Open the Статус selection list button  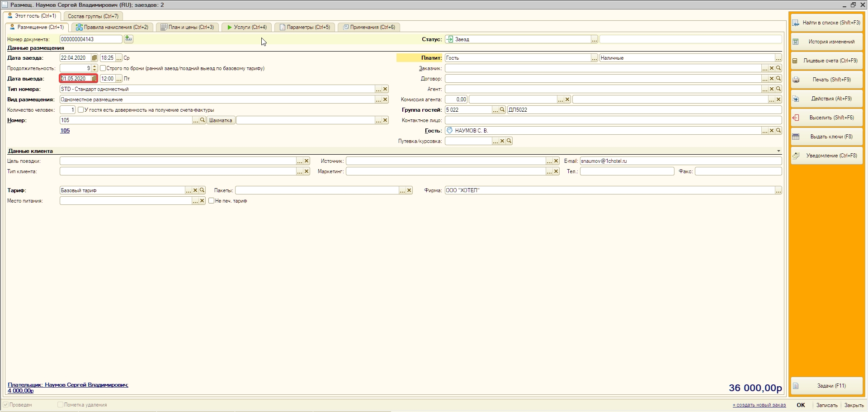pyautogui.click(x=594, y=39)
